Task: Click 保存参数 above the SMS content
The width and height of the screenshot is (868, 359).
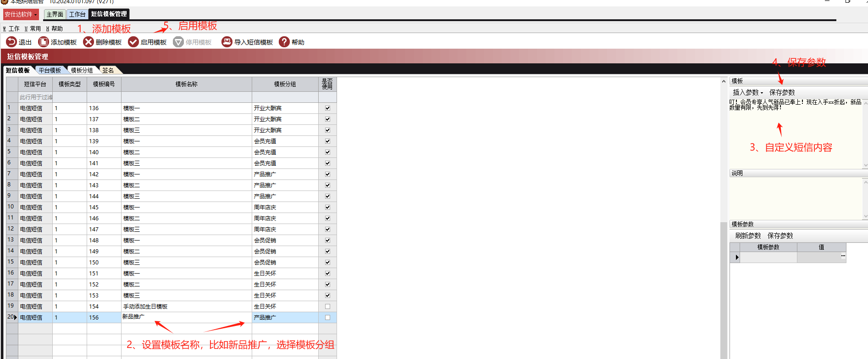Action: (782, 92)
